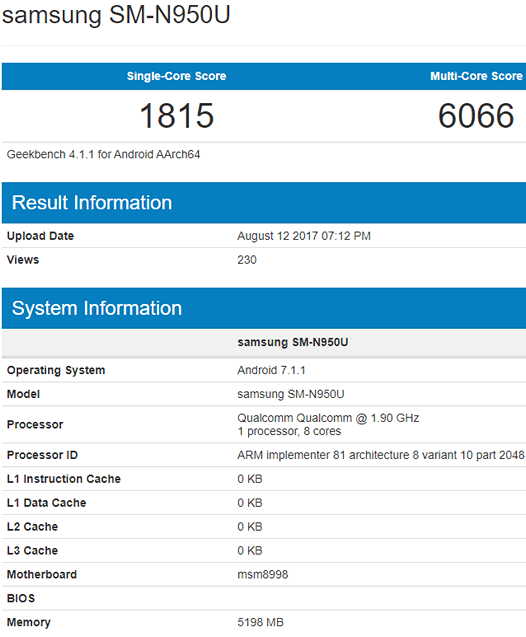Screen dimensions: 526x637
Task: Select the multi-core score value 6066
Action: tap(476, 116)
